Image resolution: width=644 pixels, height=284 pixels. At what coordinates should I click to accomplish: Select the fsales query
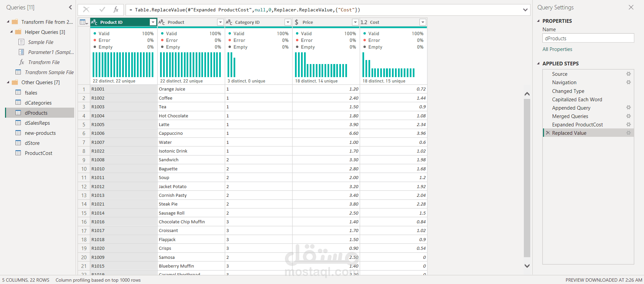31,93
